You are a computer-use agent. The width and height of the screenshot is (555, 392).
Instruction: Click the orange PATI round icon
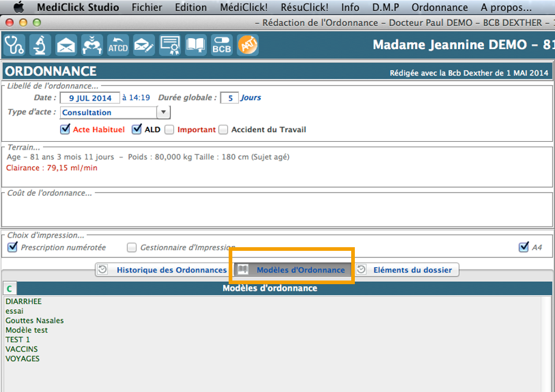coord(247,45)
